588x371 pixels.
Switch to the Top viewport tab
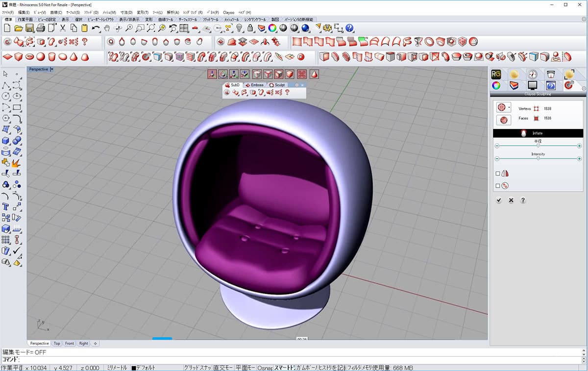coord(57,344)
